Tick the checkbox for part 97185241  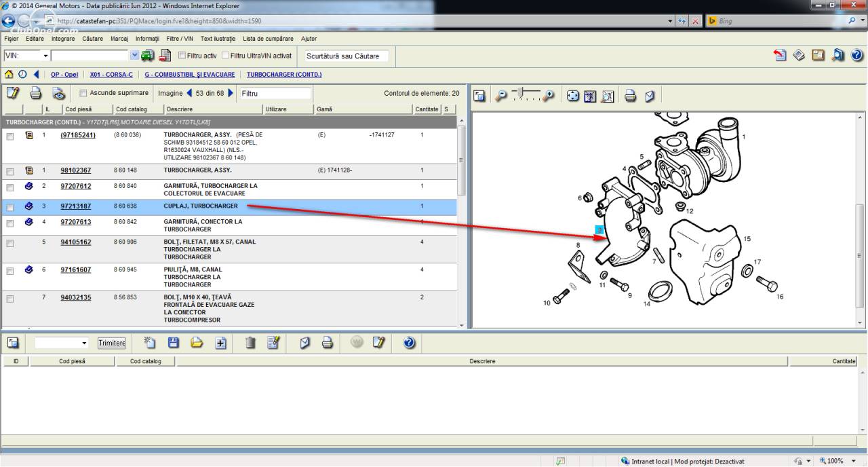(9, 136)
